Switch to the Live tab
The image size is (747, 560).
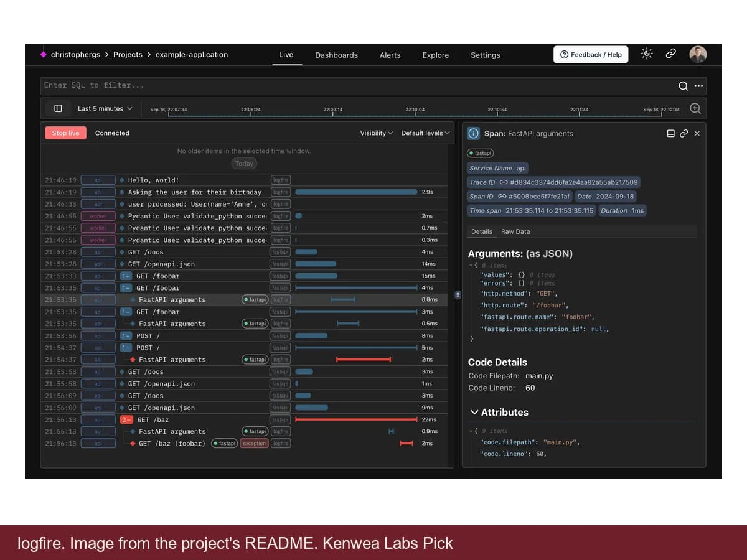point(286,55)
